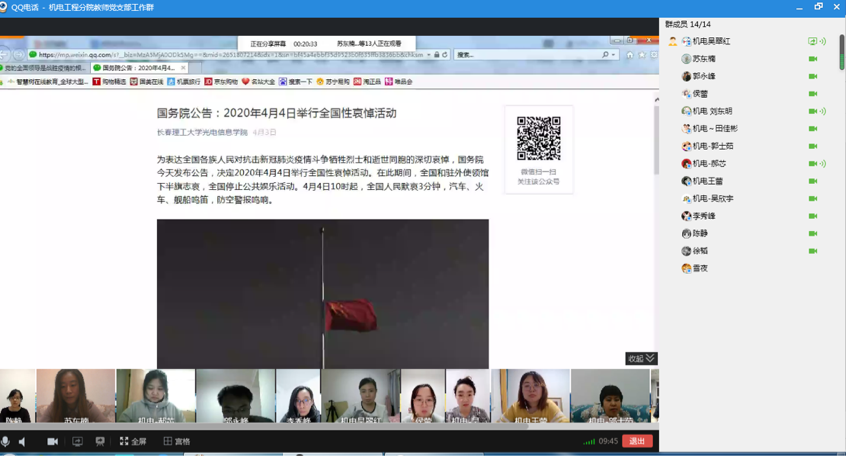Open the browser search box dropdown arrow
The width and height of the screenshot is (846, 456).
pyautogui.click(x=614, y=55)
